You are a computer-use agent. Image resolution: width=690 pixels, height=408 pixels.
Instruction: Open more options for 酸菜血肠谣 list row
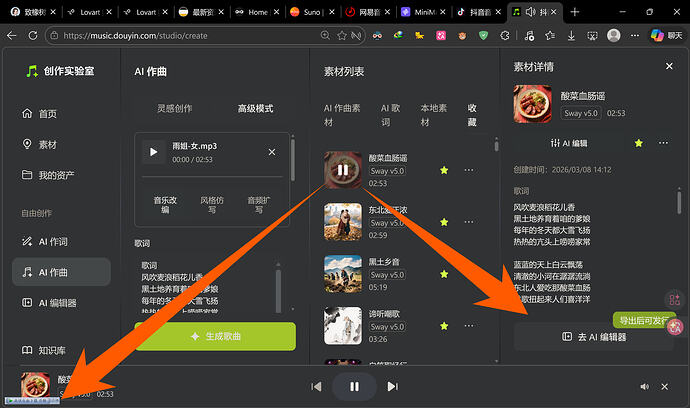click(x=469, y=170)
